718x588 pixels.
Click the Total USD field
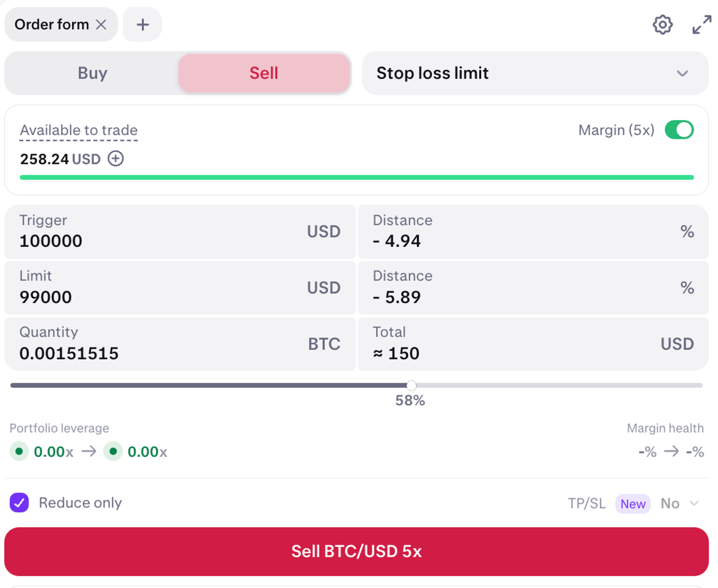pos(514,353)
